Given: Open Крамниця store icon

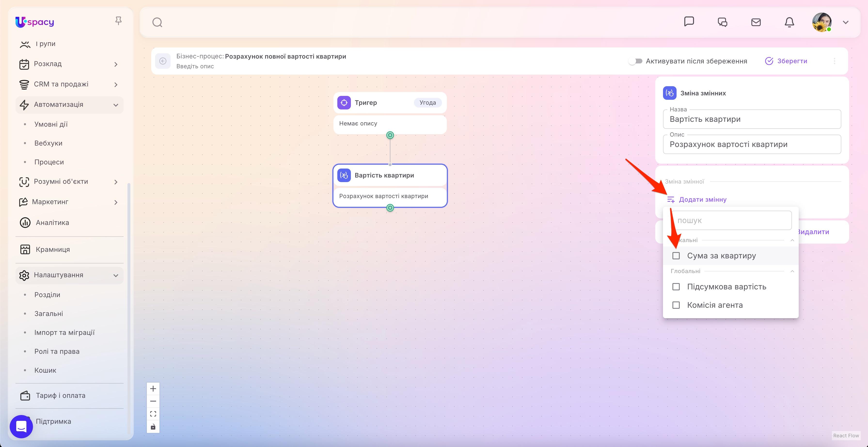Looking at the screenshot, I should pos(25,249).
